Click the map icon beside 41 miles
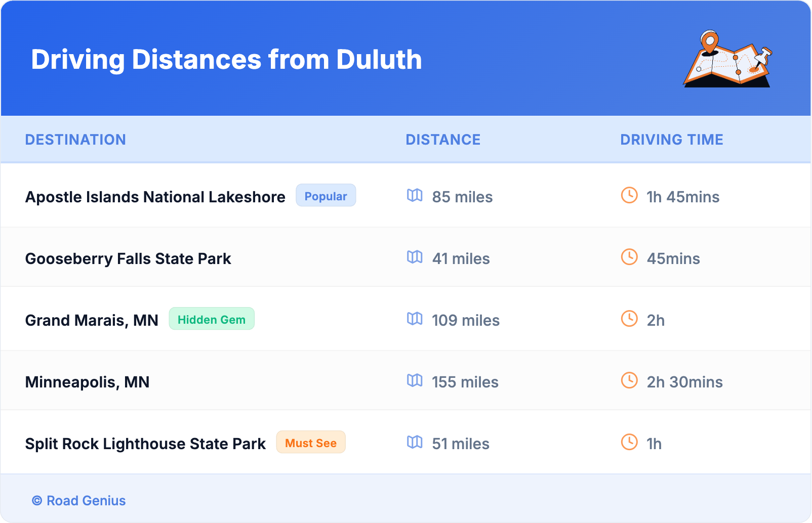The image size is (812, 523). [x=415, y=257]
